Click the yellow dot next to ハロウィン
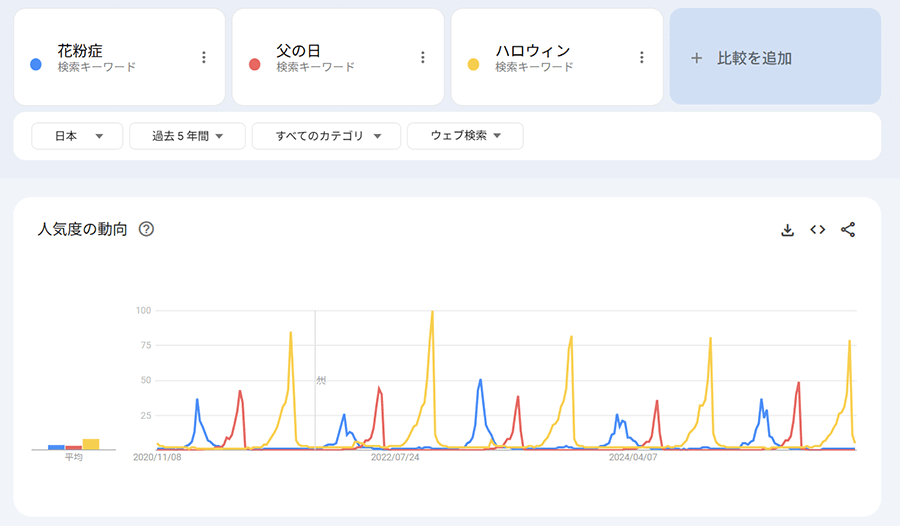The height and width of the screenshot is (526, 900). tap(474, 65)
